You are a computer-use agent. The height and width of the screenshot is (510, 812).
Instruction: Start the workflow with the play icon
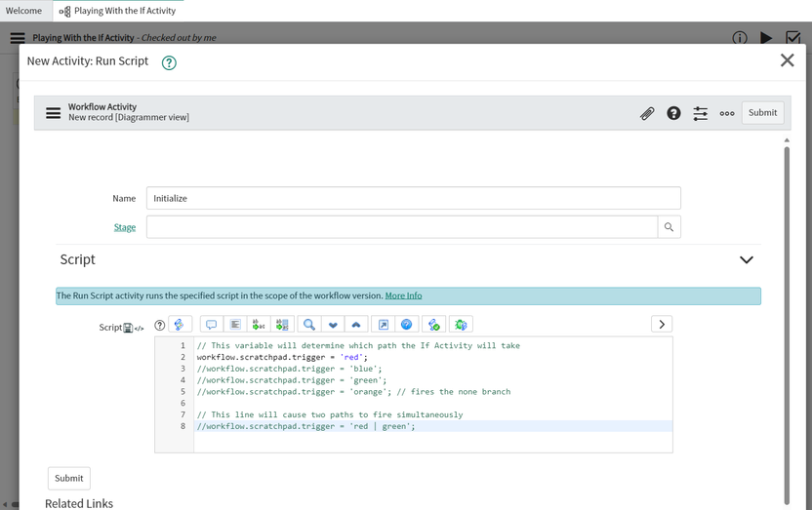coord(766,38)
